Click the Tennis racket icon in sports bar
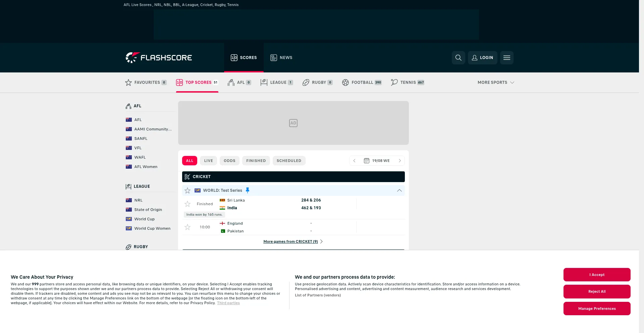The height and width of the screenshot is (333, 644). (x=394, y=82)
